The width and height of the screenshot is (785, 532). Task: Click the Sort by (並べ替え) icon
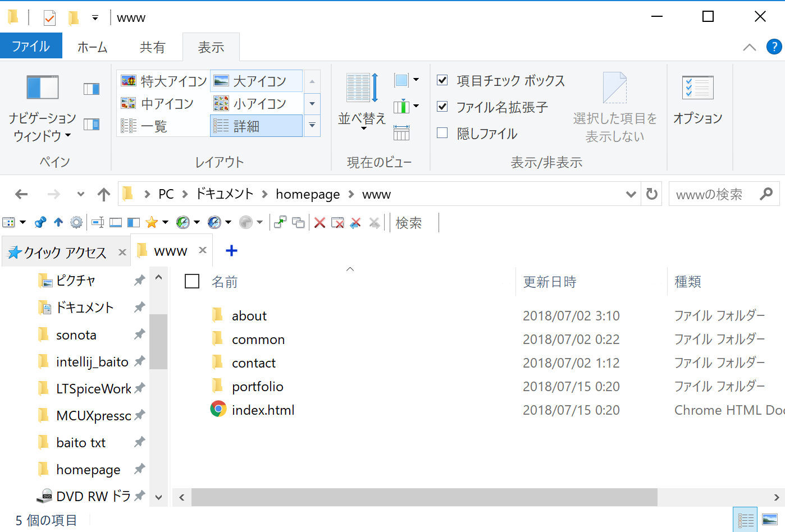click(362, 89)
